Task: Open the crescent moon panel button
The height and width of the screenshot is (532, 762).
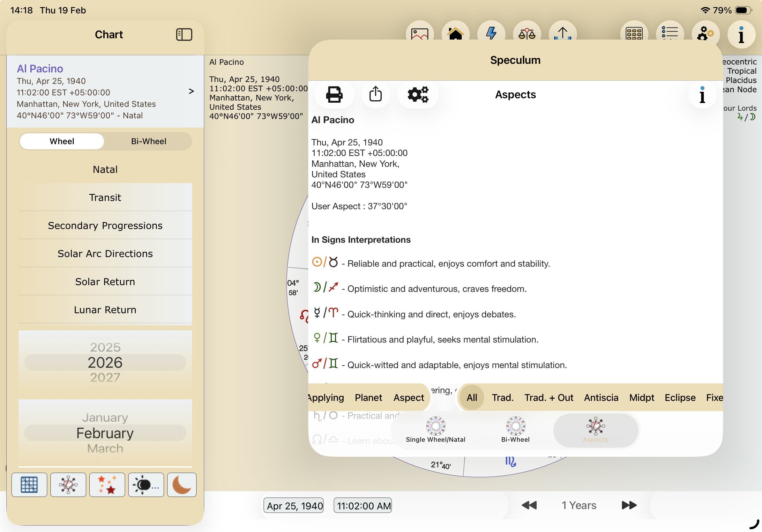Action: (182, 484)
